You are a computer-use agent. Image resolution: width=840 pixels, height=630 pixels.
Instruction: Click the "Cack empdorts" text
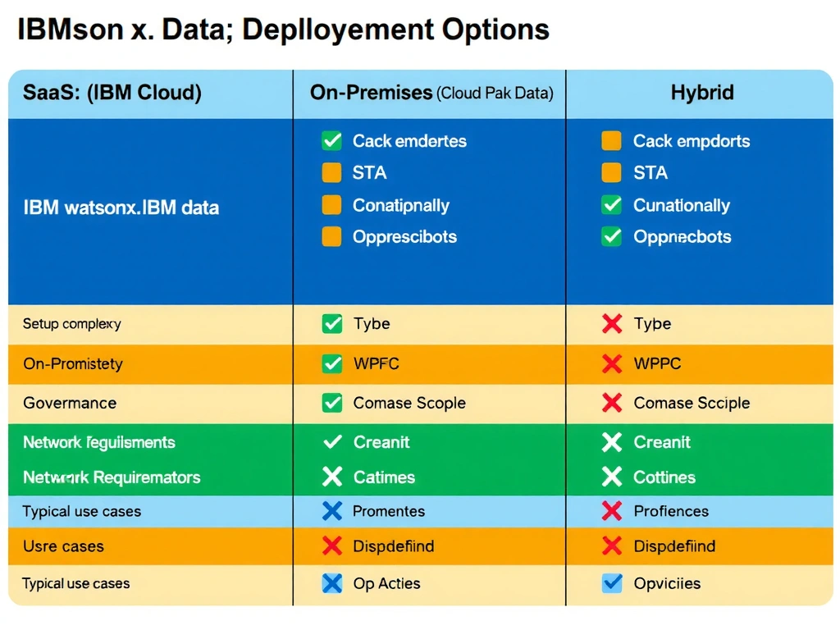[x=692, y=141]
